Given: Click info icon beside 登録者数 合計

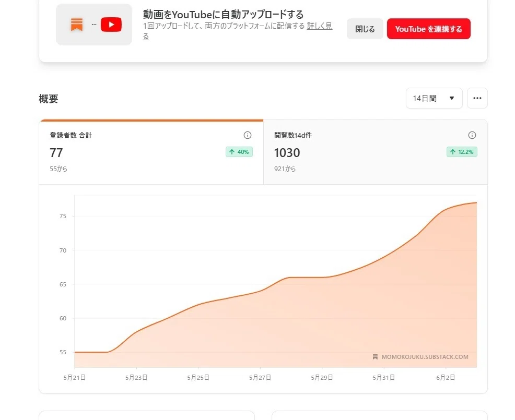Looking at the screenshot, I should pos(248,135).
